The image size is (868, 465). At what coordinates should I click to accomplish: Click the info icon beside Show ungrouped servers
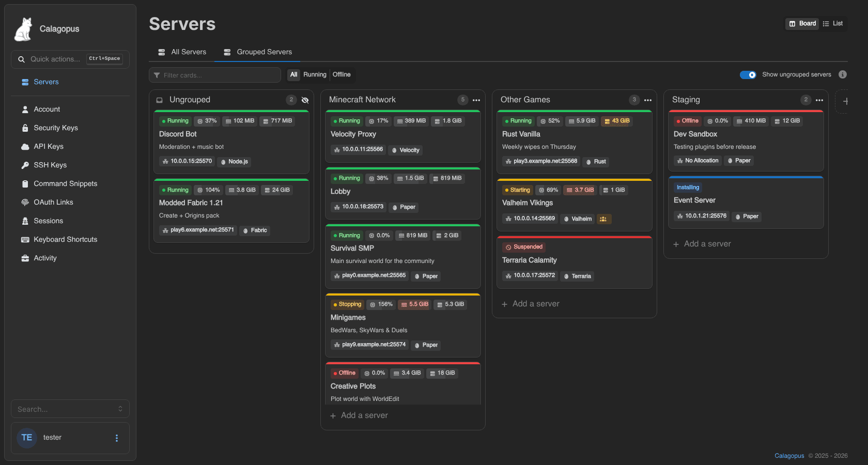pos(843,74)
